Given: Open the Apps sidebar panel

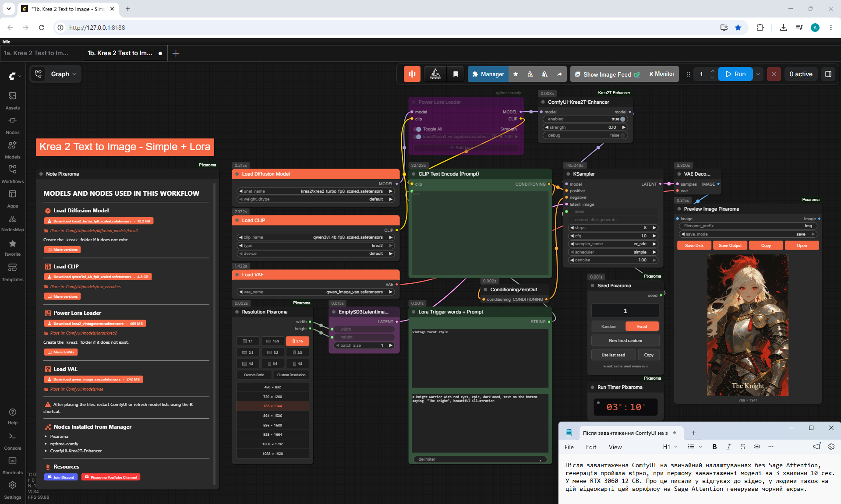Looking at the screenshot, I should pyautogui.click(x=12, y=199).
